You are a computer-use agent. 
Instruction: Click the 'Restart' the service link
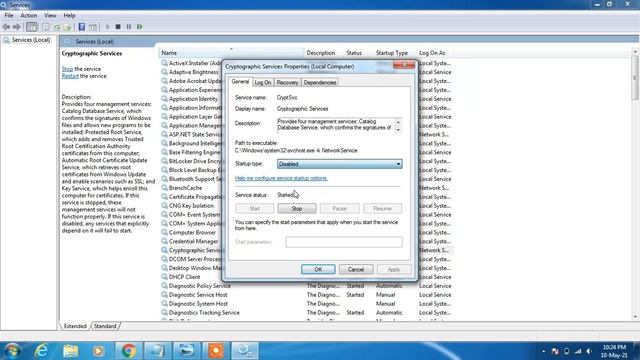tap(70, 76)
